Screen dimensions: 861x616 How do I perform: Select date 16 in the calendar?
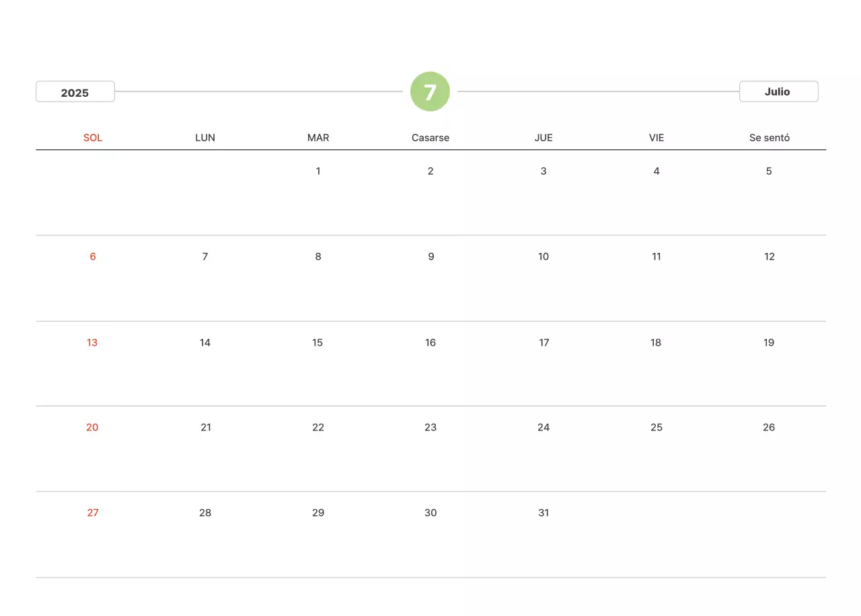click(x=430, y=342)
